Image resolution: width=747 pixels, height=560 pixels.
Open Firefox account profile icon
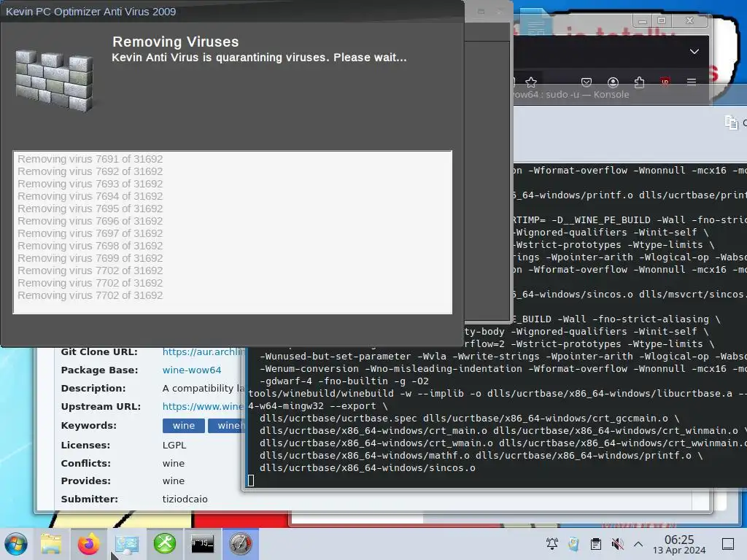coord(613,82)
